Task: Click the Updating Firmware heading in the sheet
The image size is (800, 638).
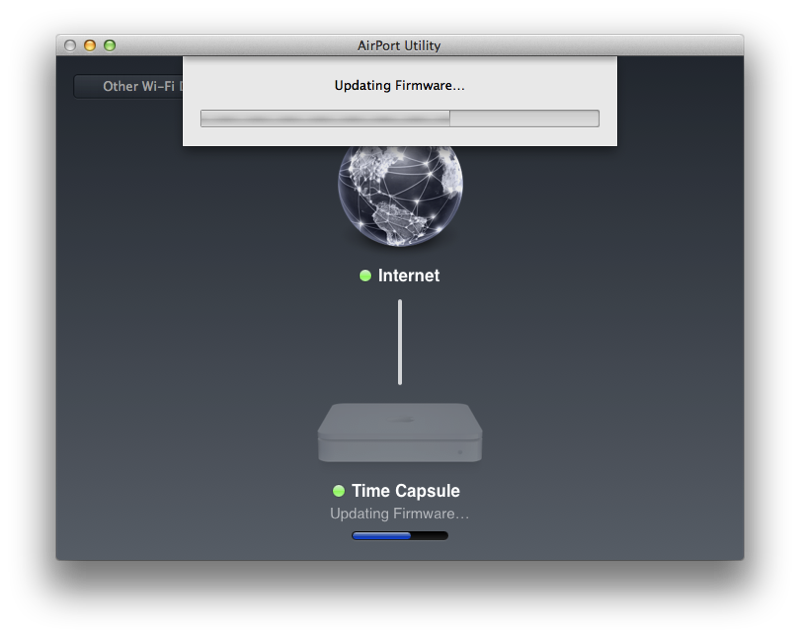Action: [x=399, y=85]
